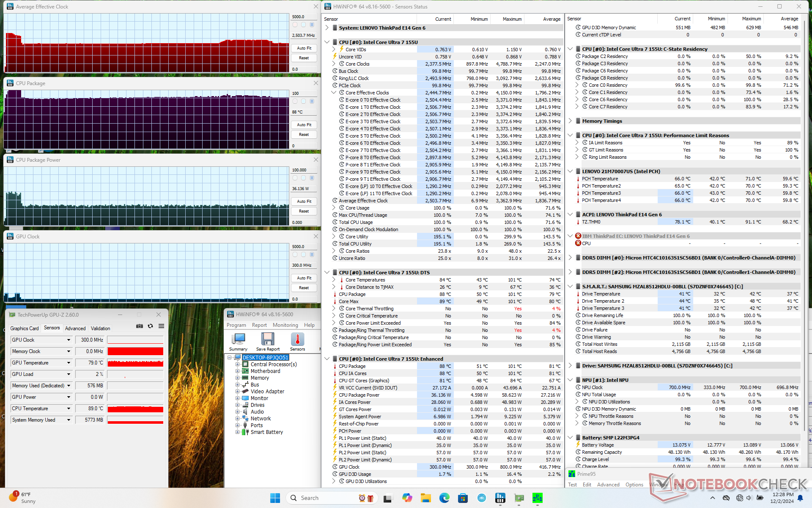This screenshot has height=508, width=812.
Task: Open Microsoft Edge from taskbar
Action: pyautogui.click(x=444, y=498)
